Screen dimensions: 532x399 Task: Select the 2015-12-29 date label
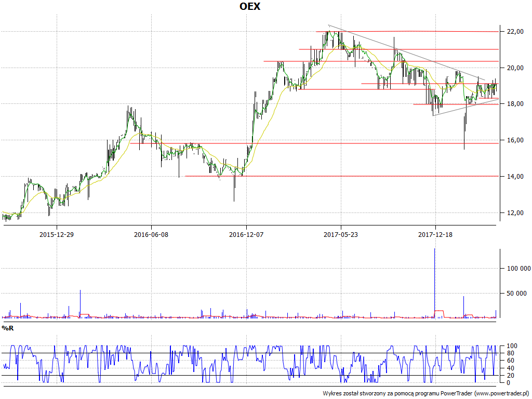57,234
